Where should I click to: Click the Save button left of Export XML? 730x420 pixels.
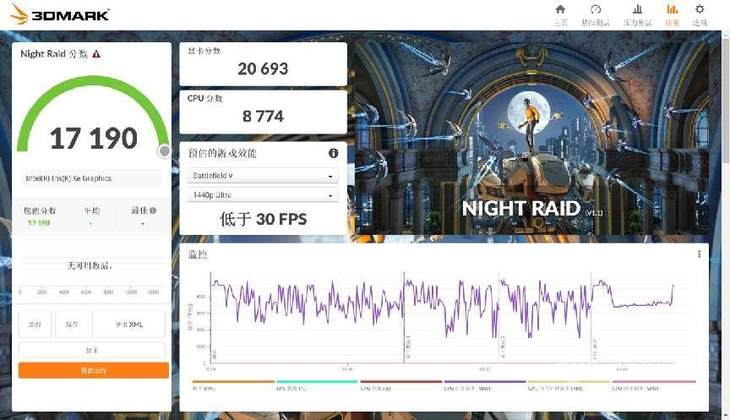(x=72, y=324)
